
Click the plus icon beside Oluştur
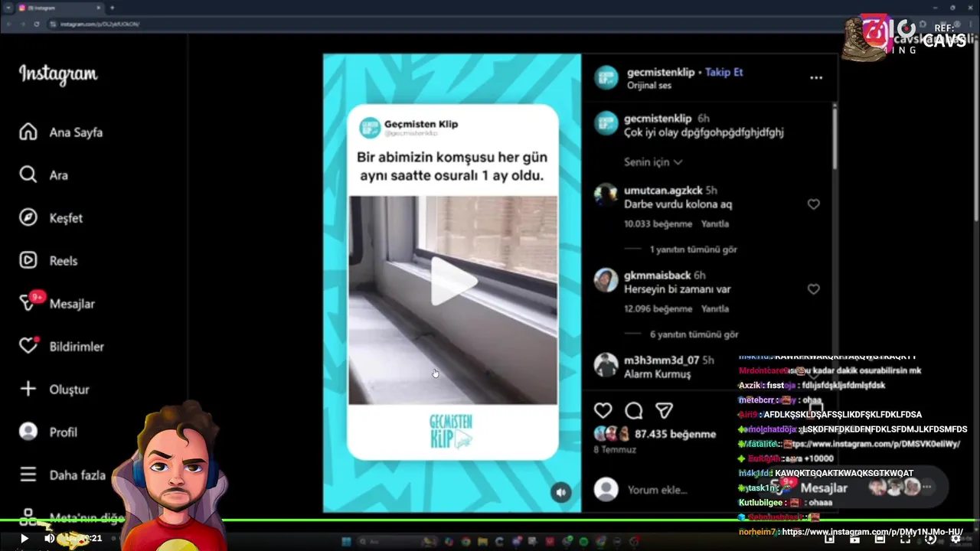point(28,390)
